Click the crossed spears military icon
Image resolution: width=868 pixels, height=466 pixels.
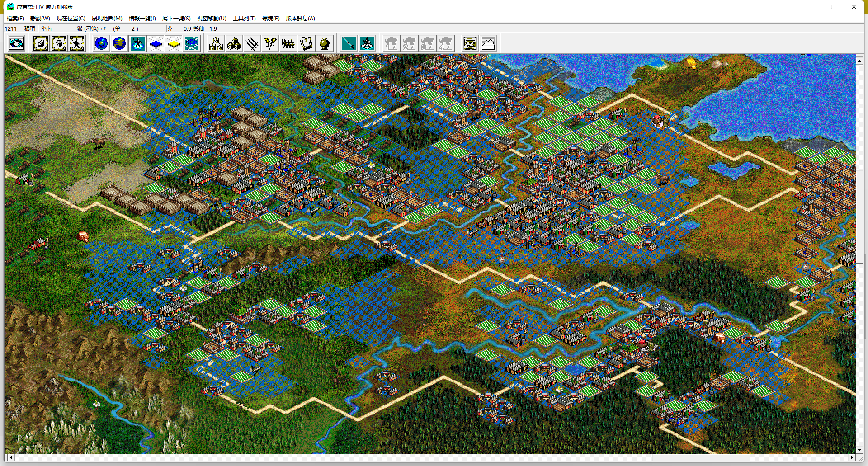[252, 44]
